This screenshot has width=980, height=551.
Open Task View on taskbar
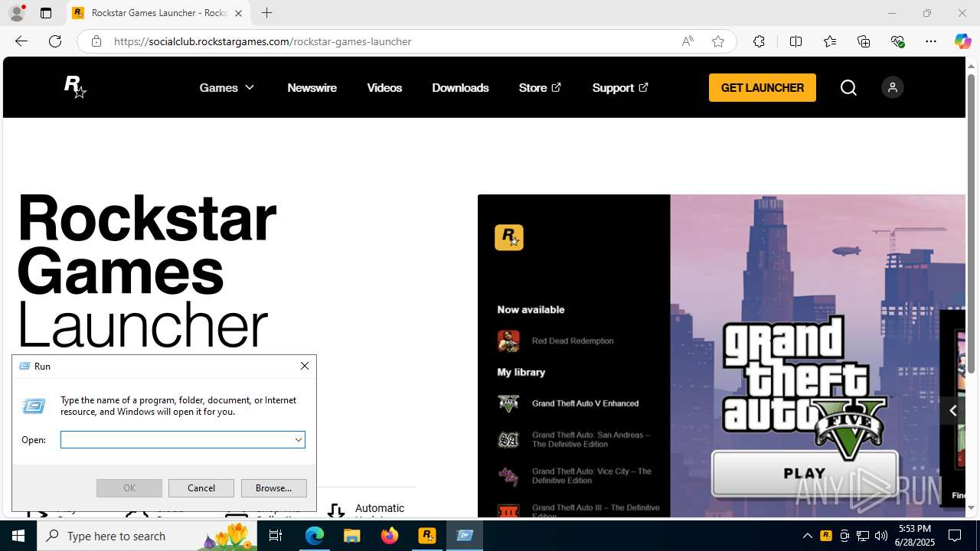pyautogui.click(x=276, y=536)
